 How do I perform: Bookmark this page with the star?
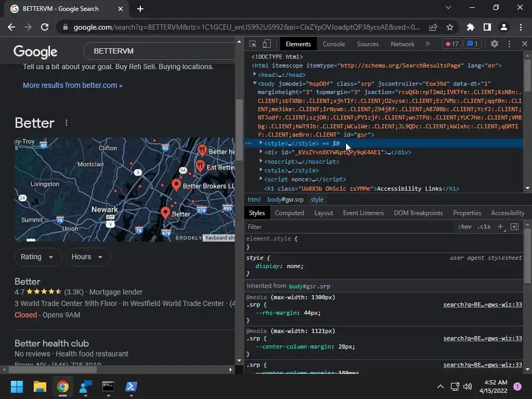(x=450, y=28)
